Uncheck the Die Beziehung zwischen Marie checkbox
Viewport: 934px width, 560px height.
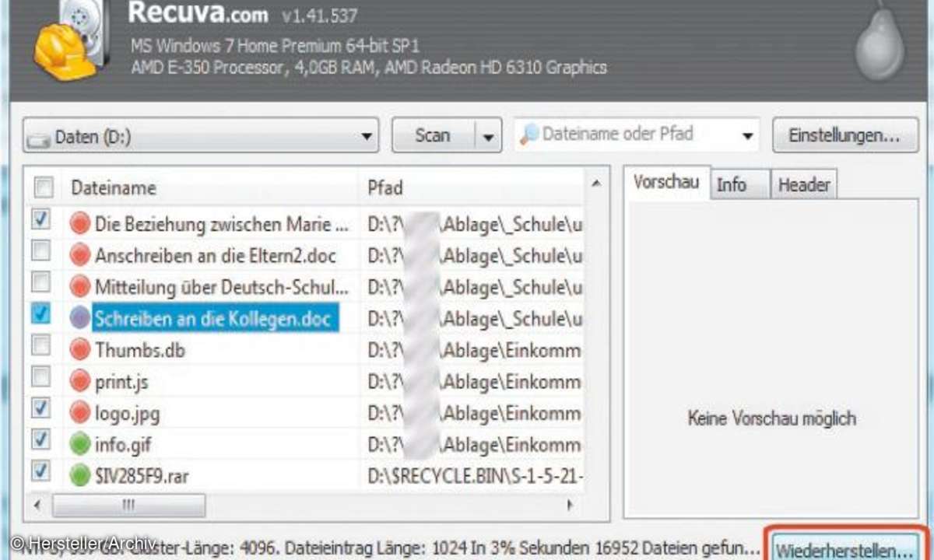coord(41,220)
